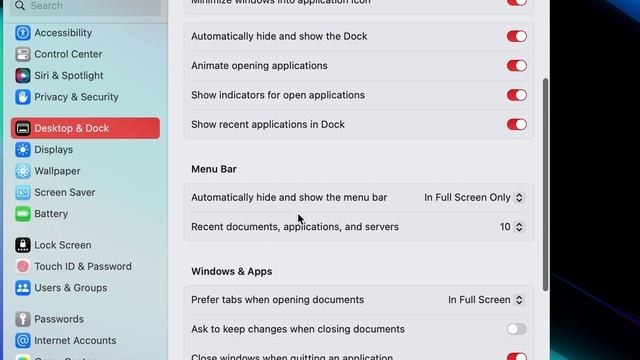
Task: Click the Wallpaper flower icon
Action: click(x=23, y=171)
